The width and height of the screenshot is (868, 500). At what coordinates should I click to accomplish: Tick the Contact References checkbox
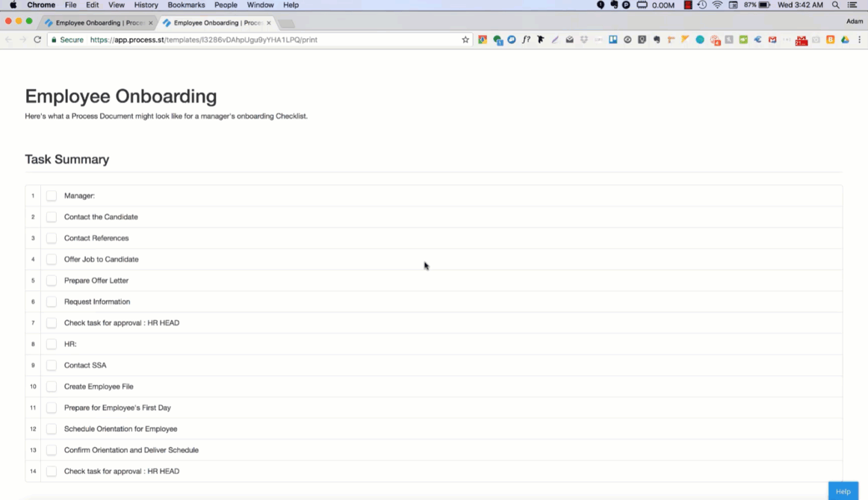[x=52, y=238]
